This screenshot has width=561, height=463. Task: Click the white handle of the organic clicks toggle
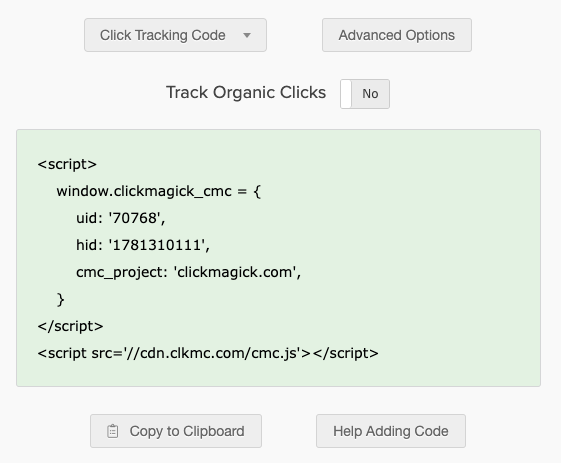click(x=346, y=94)
